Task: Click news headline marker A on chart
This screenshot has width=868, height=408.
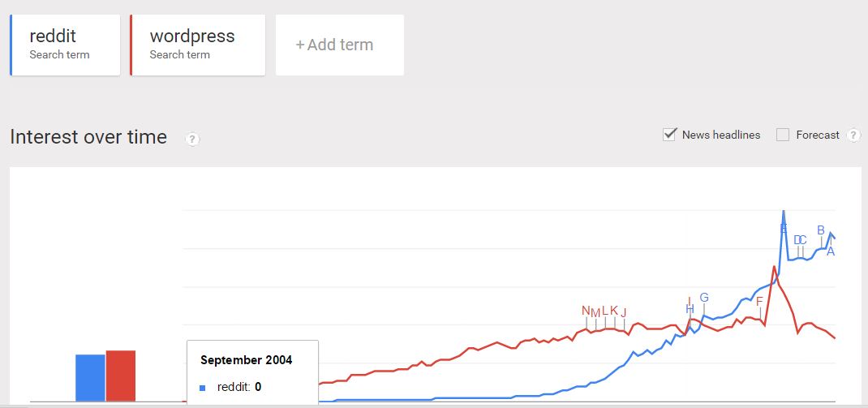Action: tap(831, 251)
